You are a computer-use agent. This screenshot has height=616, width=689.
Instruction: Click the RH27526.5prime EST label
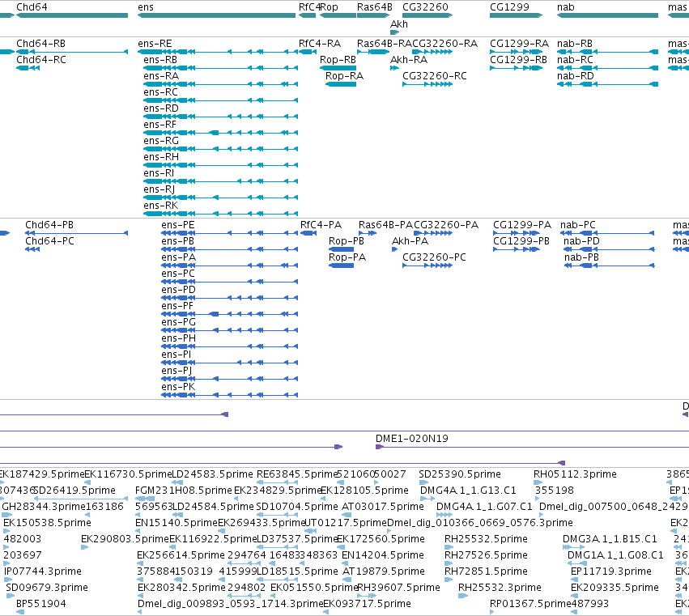(486, 555)
